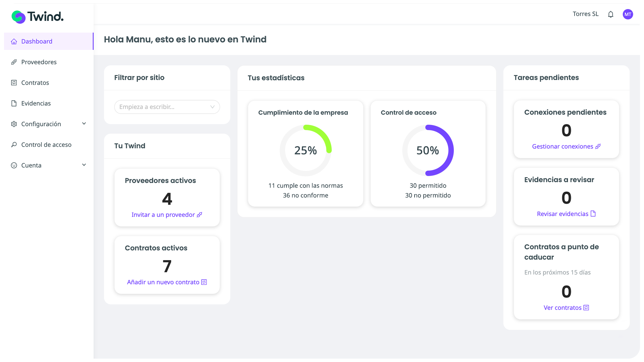This screenshot has width=644, height=362.
Task: Expand the Configuración submenu chevron
Action: (84, 124)
